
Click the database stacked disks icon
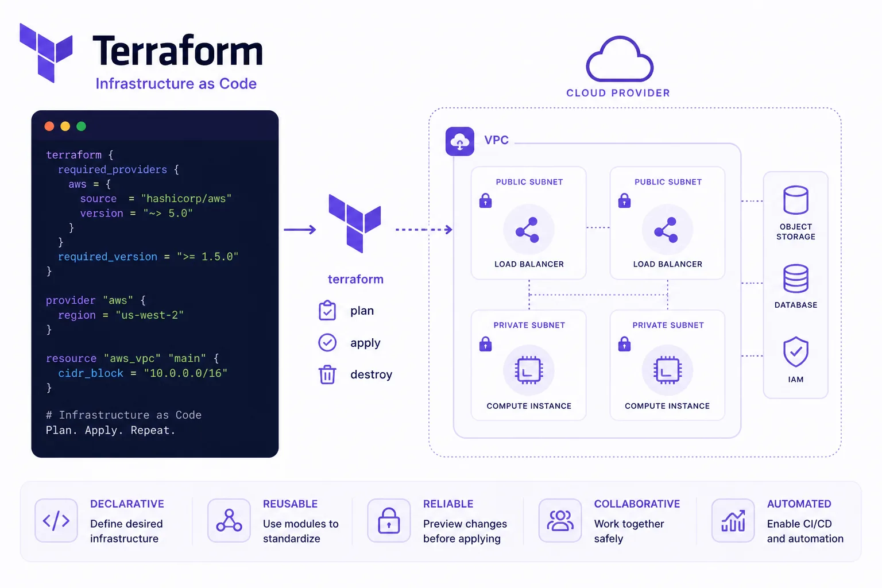796,278
